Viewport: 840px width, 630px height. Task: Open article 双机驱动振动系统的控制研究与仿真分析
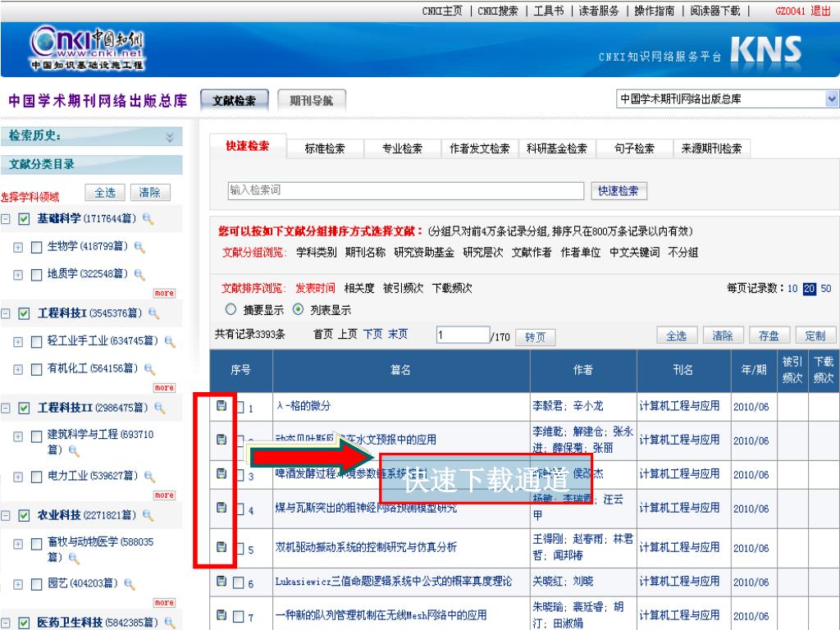tap(366, 547)
